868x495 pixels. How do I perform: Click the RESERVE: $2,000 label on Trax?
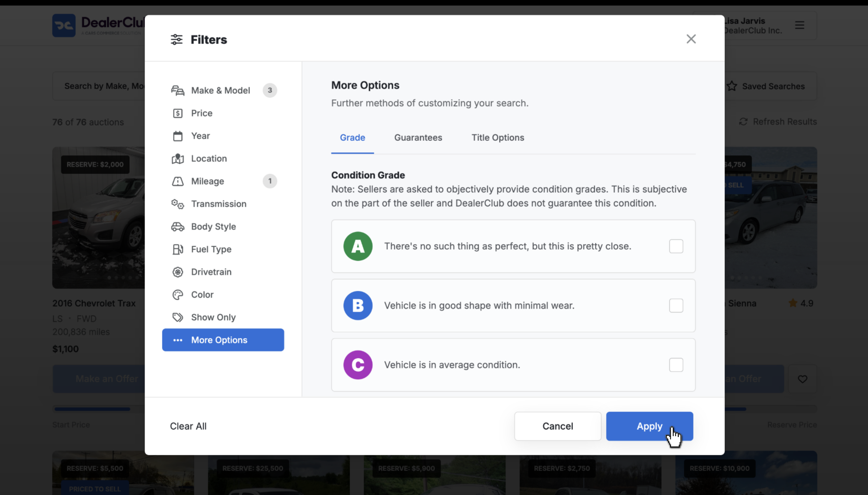[95, 165]
